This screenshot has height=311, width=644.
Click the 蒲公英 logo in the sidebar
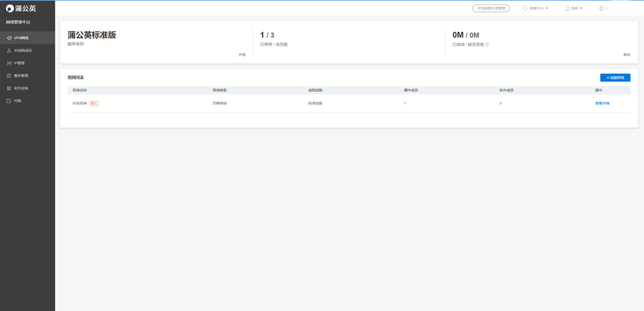click(21, 8)
